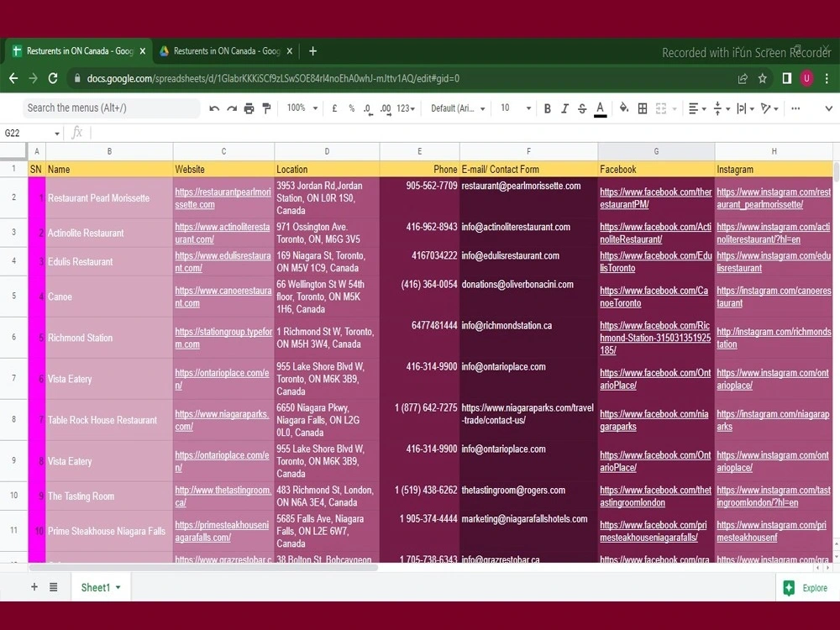The height and width of the screenshot is (630, 840).
Task: Open the actinoliterestaurant.com link
Action: point(223,233)
